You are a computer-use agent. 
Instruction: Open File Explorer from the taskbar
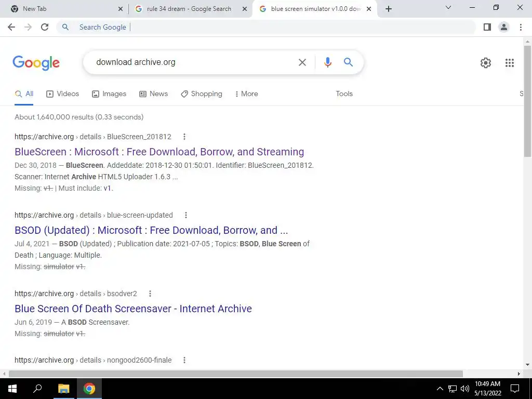[63, 389]
